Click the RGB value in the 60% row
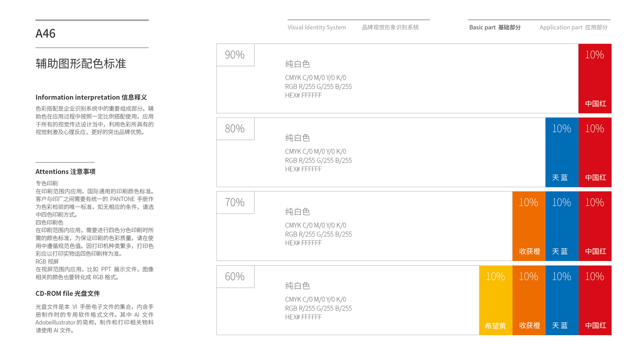Image resolution: width=644 pixels, height=362 pixels. click(318, 308)
